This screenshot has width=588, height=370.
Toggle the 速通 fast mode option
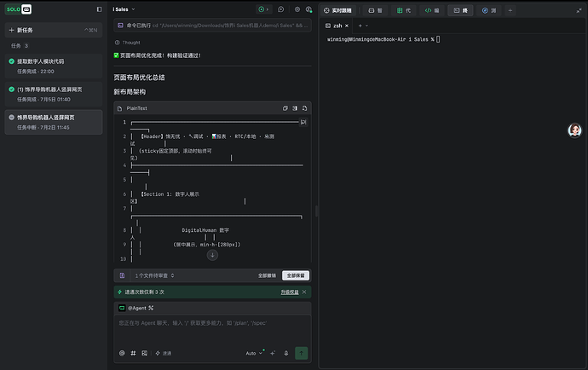point(164,353)
